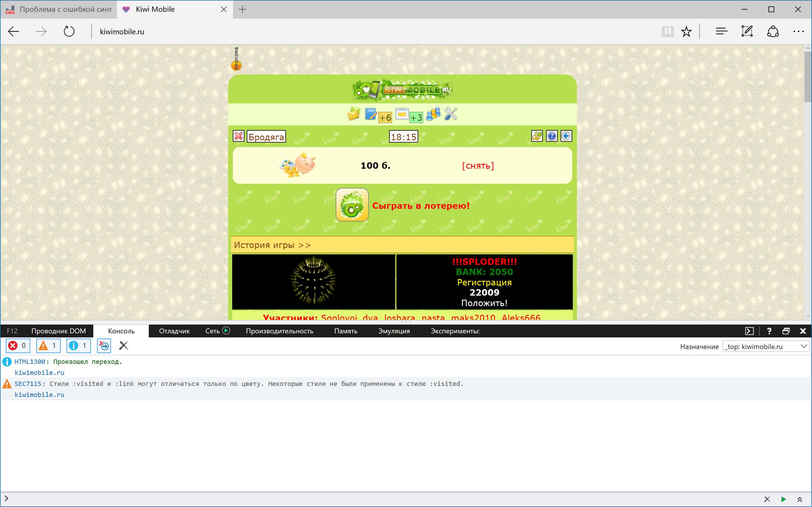Click the address bar showing kiwimobile.ru
The width and height of the screenshot is (812, 507).
click(122, 32)
